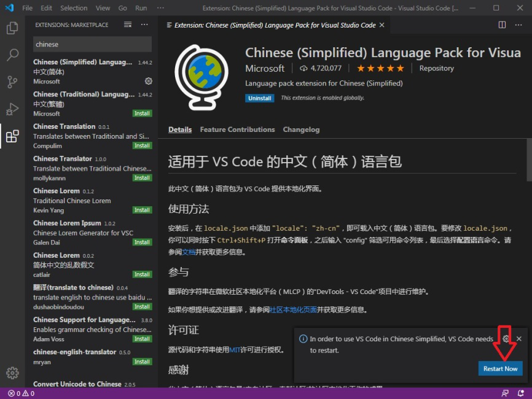Open the Search view in activity bar

12,55
